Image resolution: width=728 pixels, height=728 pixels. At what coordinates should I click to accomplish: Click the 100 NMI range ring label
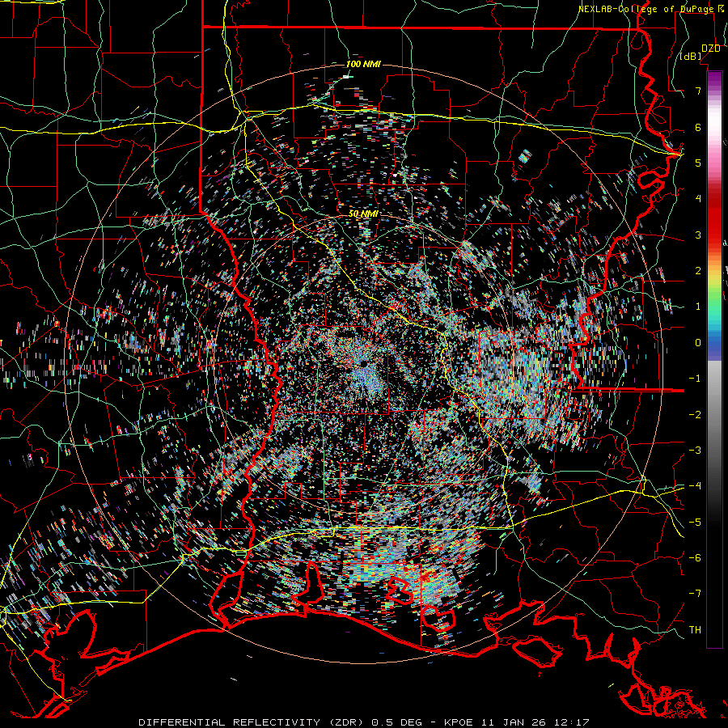363,64
